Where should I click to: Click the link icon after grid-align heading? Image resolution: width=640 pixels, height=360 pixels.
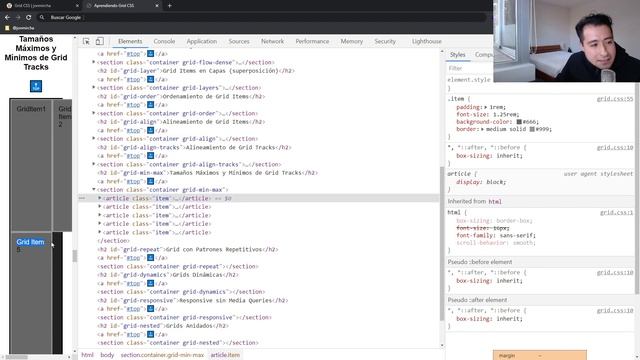[150, 130]
